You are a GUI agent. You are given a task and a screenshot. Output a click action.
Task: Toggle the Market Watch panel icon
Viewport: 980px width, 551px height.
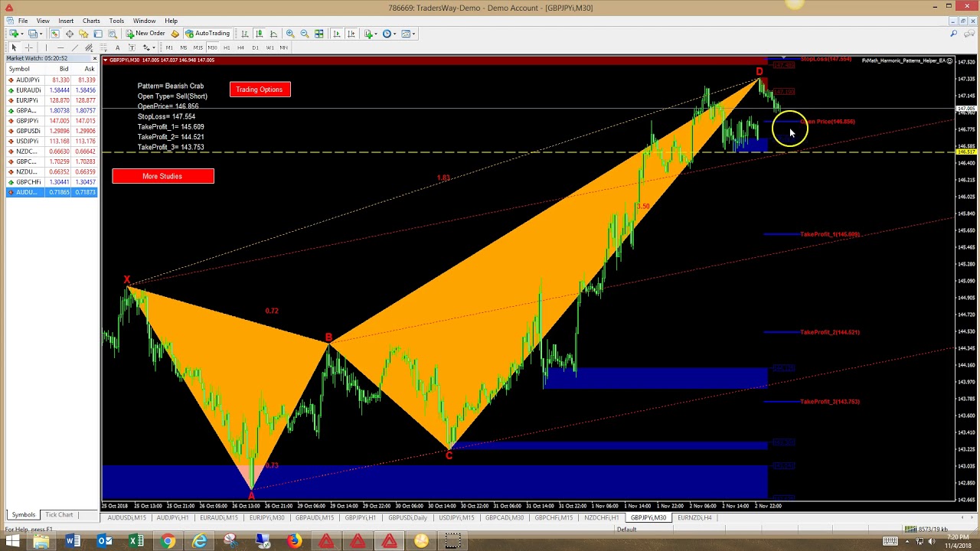pyautogui.click(x=54, y=34)
